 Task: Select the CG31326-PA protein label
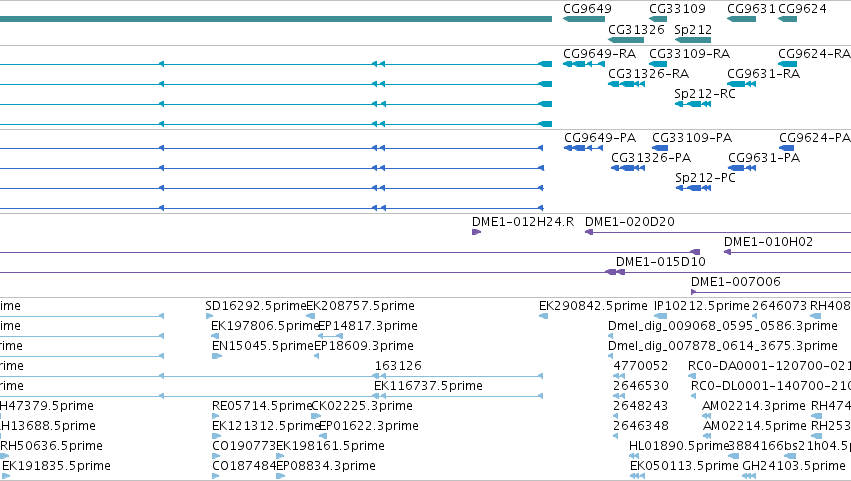651,158
